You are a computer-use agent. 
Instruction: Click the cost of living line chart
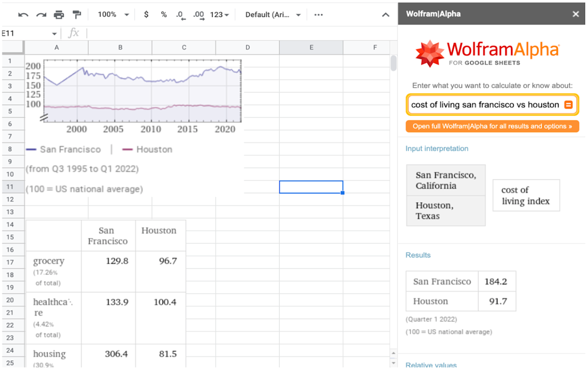pos(134,96)
